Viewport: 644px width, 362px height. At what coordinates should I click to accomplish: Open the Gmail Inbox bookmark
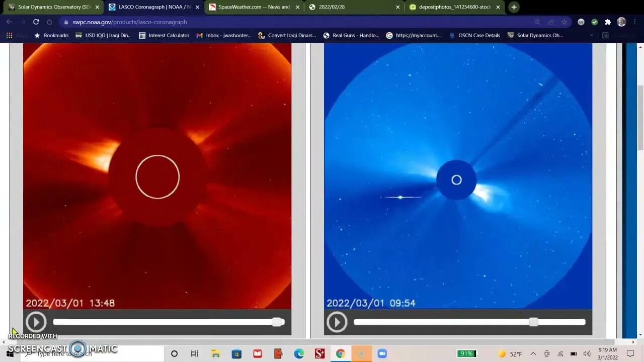[224, 36]
